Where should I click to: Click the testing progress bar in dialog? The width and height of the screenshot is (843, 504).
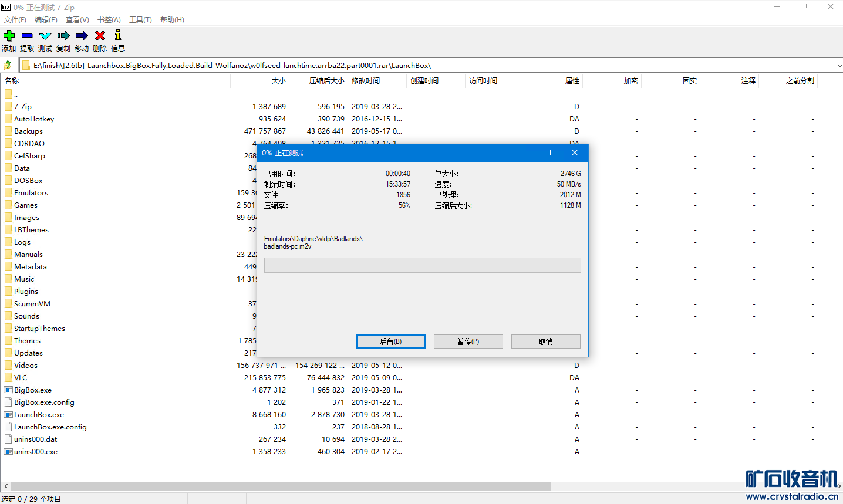pos(422,265)
